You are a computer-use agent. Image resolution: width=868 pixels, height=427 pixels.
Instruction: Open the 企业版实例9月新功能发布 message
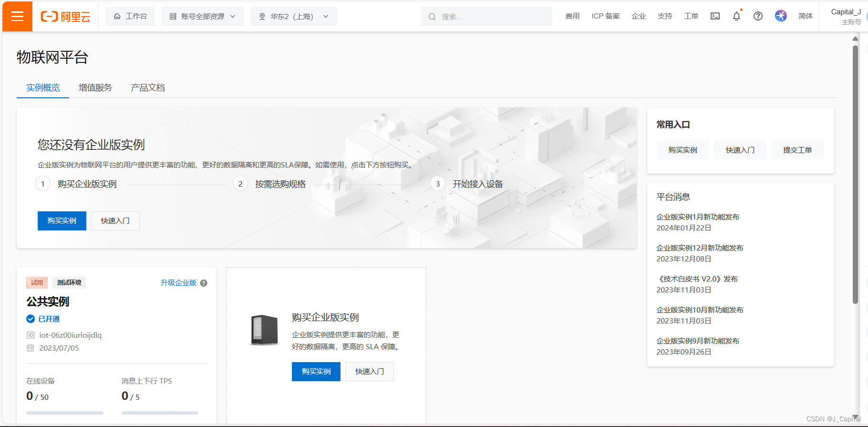pos(698,341)
